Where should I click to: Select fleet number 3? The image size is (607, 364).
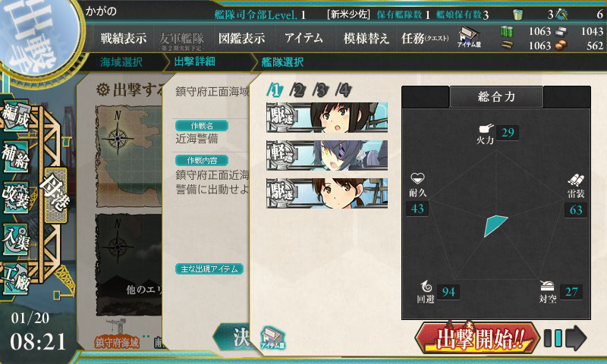320,90
